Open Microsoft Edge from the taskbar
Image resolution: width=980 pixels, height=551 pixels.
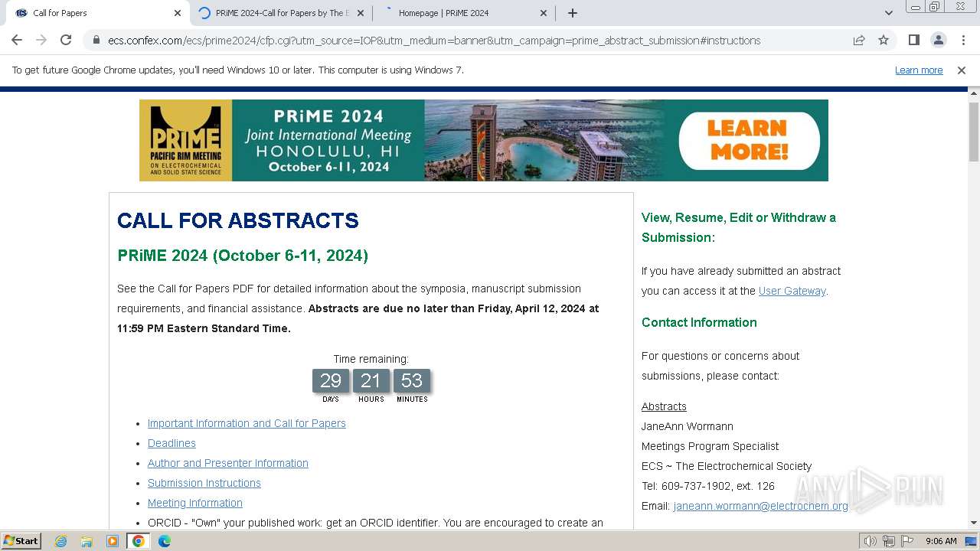point(164,541)
